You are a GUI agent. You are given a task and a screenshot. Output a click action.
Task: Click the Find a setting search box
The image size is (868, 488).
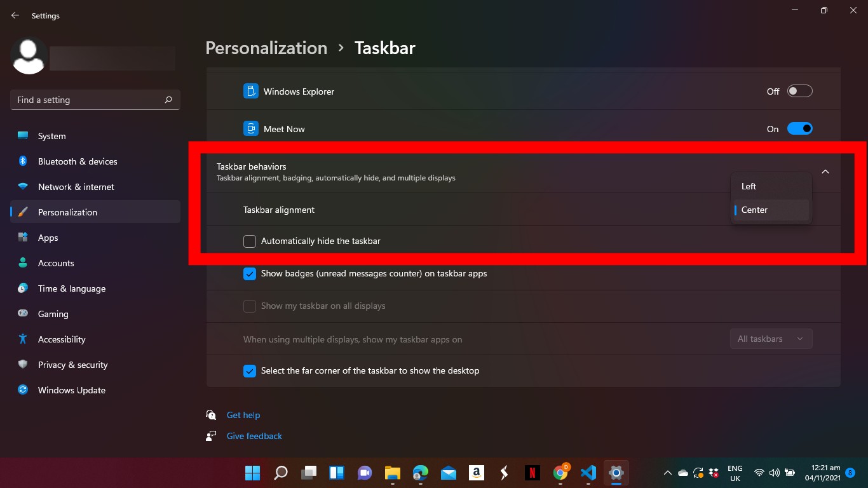click(x=95, y=100)
